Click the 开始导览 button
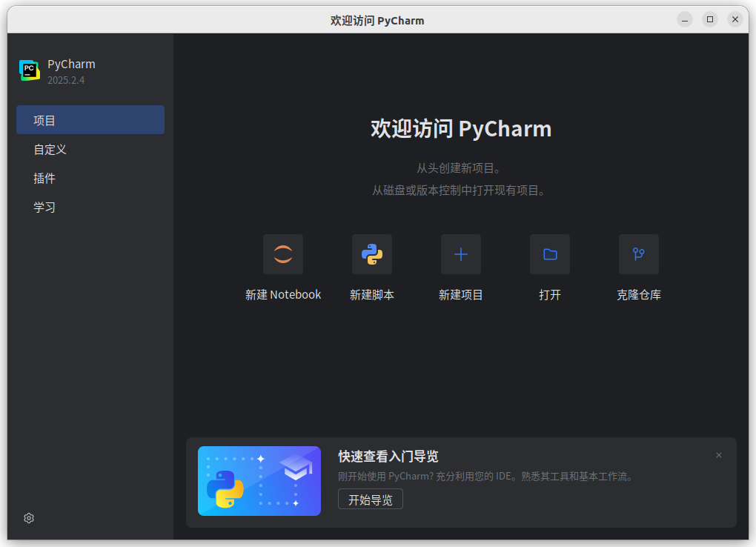Viewport: 756px width, 547px height. pos(371,500)
